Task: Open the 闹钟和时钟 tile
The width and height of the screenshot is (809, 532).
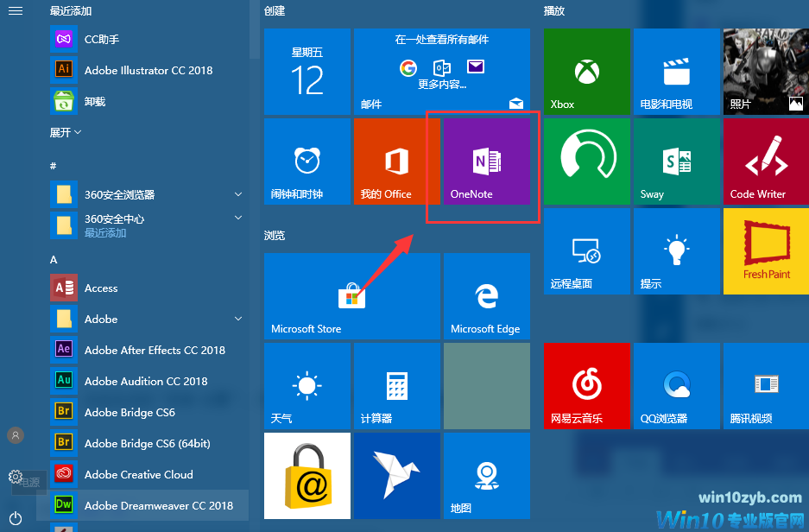Action: (x=307, y=161)
